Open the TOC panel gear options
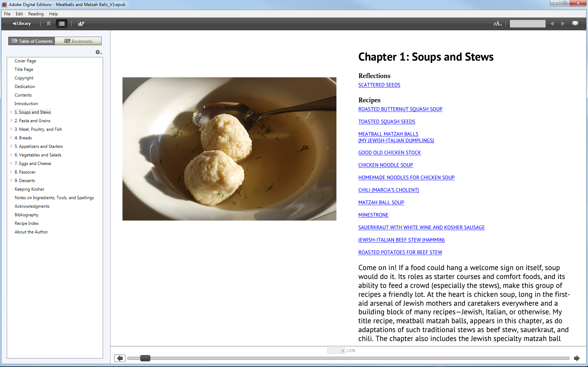The height and width of the screenshot is (367, 588). click(x=98, y=52)
